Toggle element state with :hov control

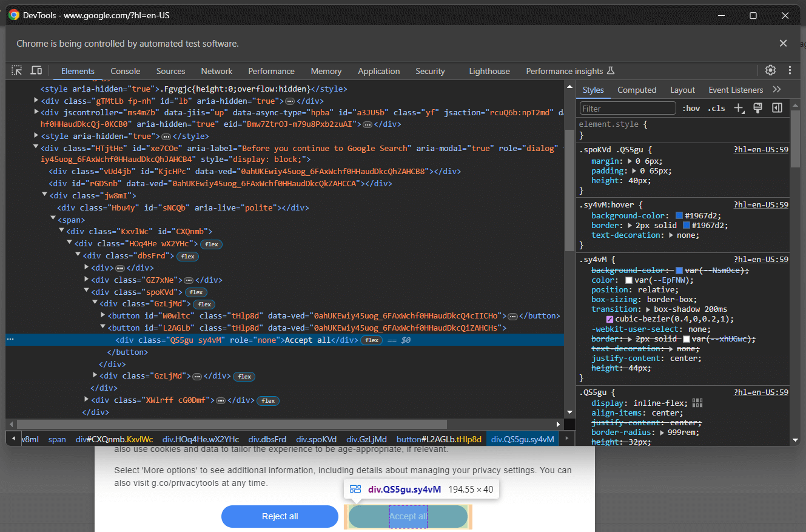[x=691, y=108]
